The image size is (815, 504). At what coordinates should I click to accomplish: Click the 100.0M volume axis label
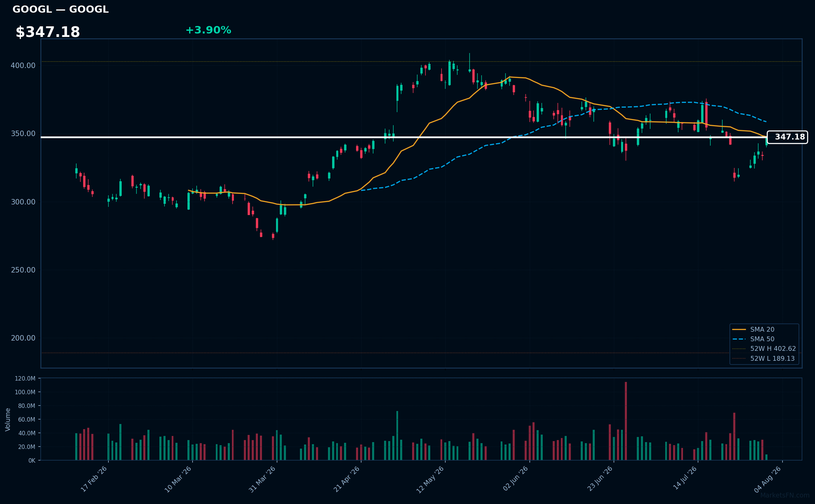[x=25, y=392]
